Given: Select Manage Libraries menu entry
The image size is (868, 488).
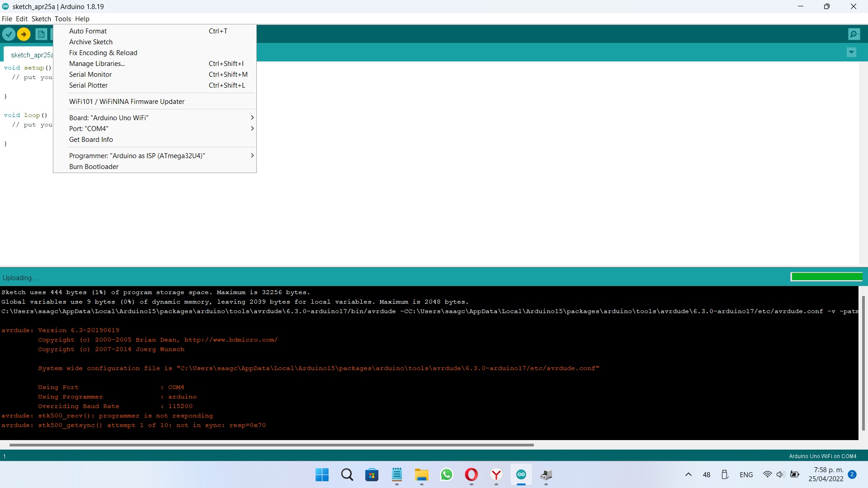Looking at the screenshot, I should [x=97, y=64].
